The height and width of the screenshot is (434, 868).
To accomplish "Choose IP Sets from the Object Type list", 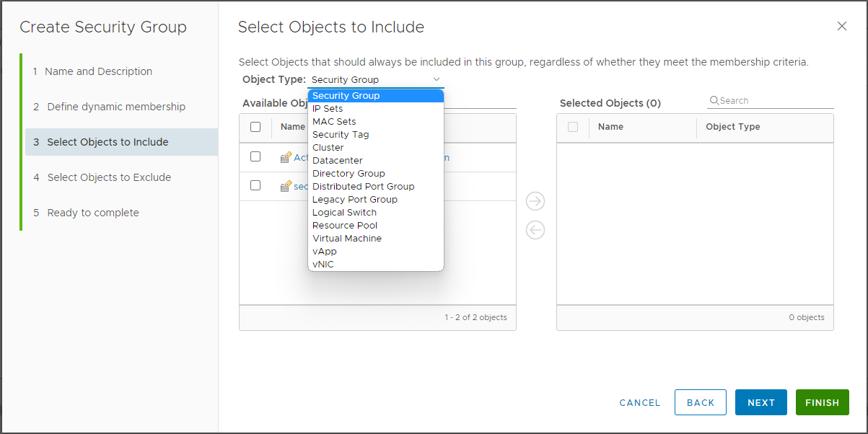I will pos(328,108).
